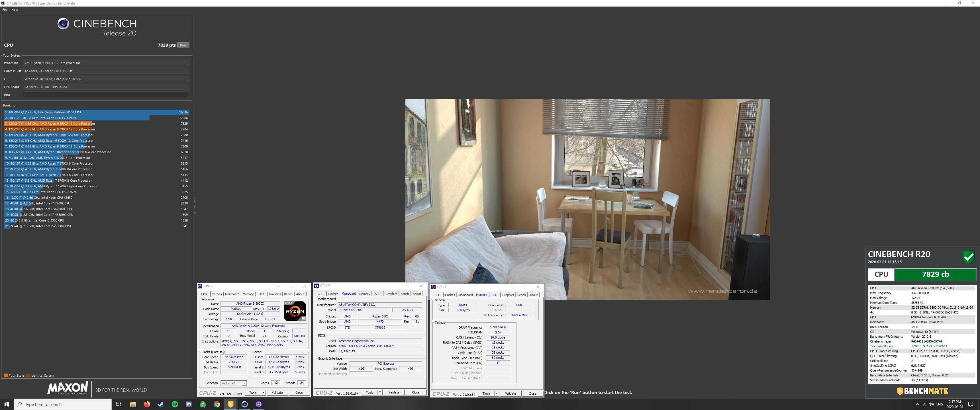The image size is (980, 410).
Task: Click Tools button in Memory CPU-Z window
Action: [486, 394]
